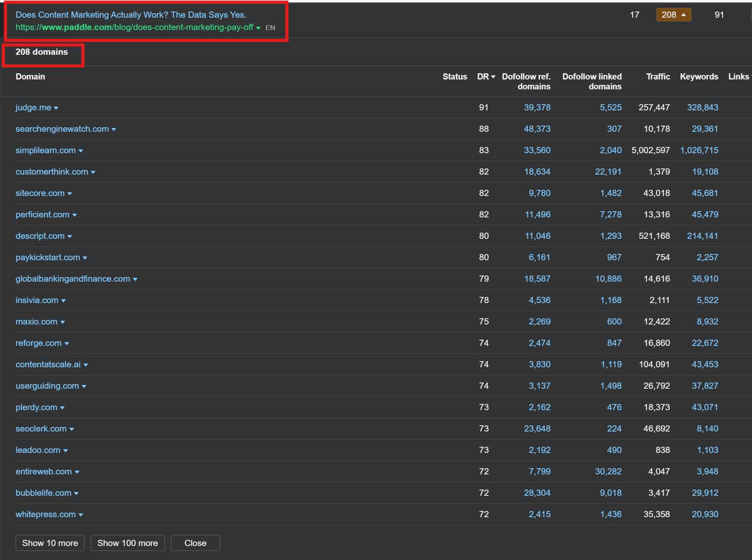
Task: Close the domains panel
Action: click(x=196, y=543)
